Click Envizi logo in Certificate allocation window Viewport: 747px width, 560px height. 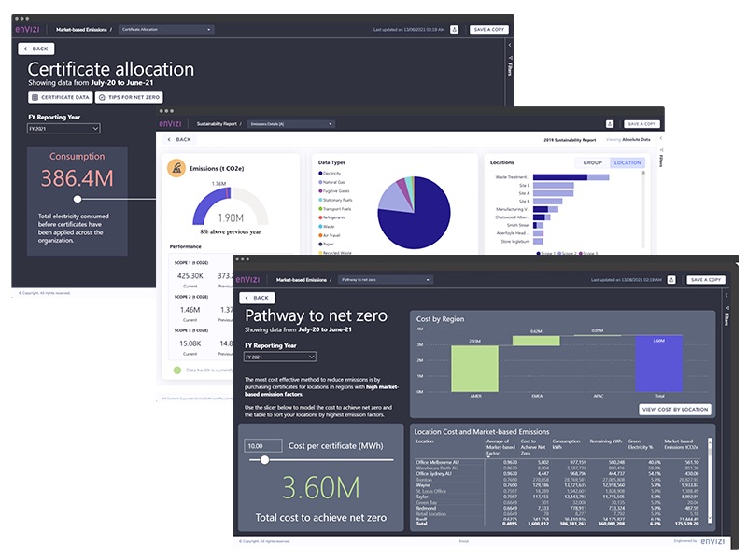point(28,30)
